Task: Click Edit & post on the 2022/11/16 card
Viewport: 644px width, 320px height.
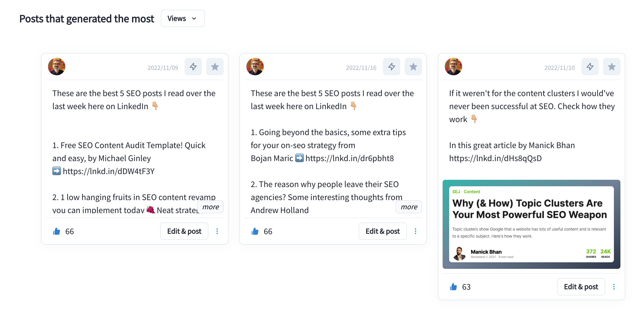Action: click(383, 231)
